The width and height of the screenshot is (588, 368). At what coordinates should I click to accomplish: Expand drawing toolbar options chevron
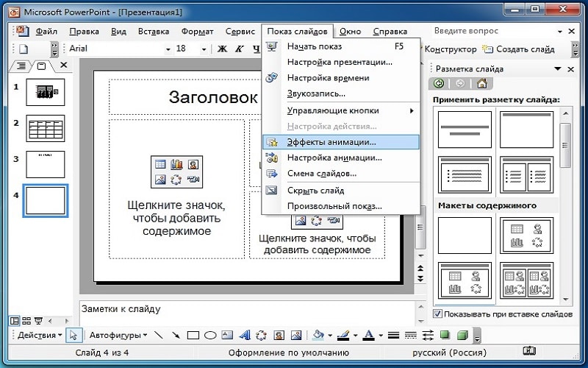pyautogui.click(x=476, y=336)
